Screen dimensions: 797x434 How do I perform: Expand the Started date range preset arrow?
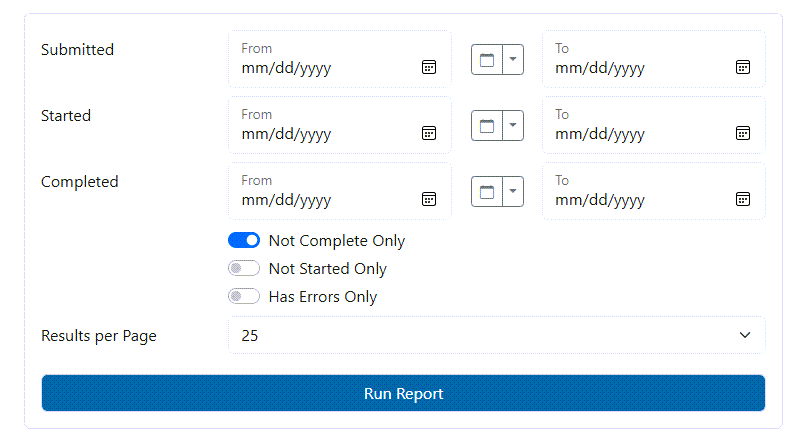(513, 126)
